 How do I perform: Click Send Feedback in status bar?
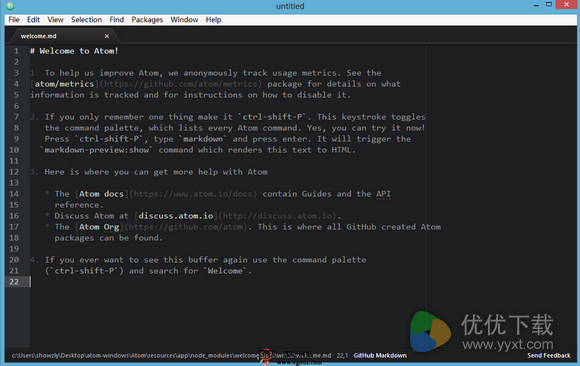pyautogui.click(x=549, y=356)
